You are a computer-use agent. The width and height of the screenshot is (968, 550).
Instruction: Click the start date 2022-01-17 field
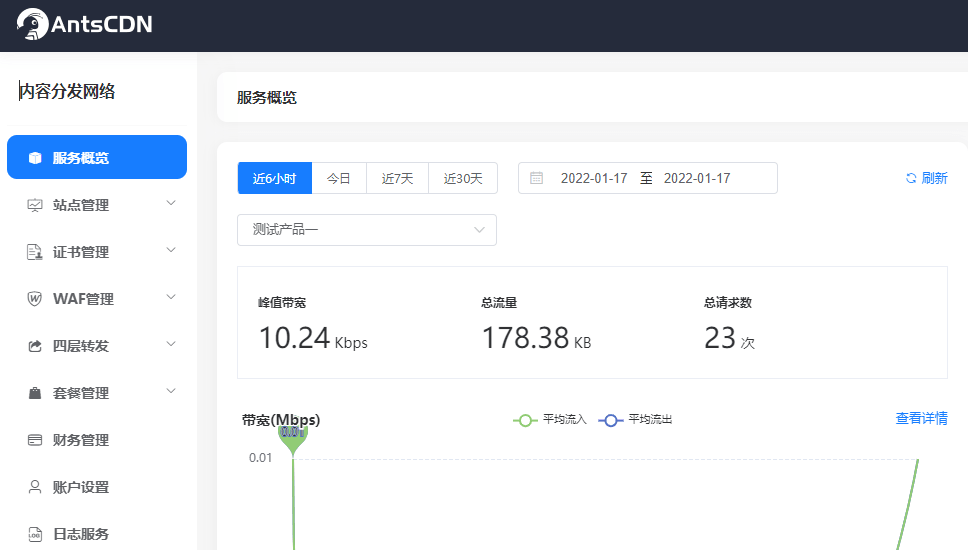(594, 178)
